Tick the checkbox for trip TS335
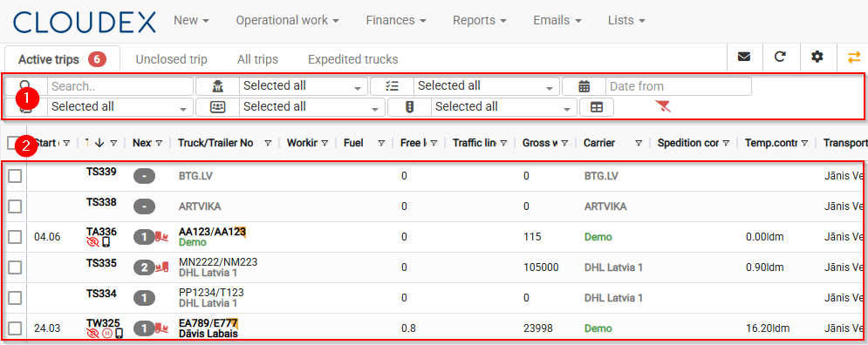Screen dimensions: 868x345 coord(15,267)
